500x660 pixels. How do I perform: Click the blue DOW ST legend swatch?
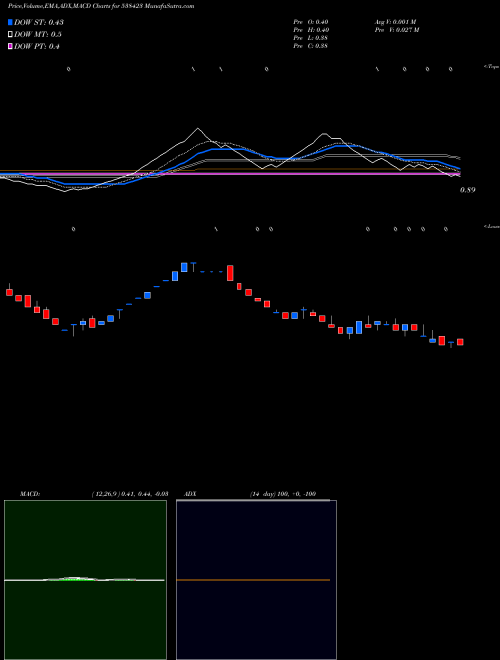(x=10, y=22)
